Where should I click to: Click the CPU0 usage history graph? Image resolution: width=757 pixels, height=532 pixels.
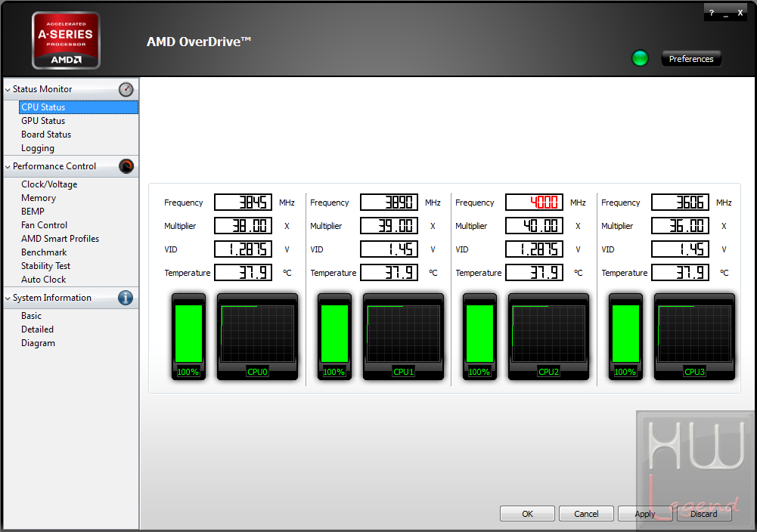257,336
